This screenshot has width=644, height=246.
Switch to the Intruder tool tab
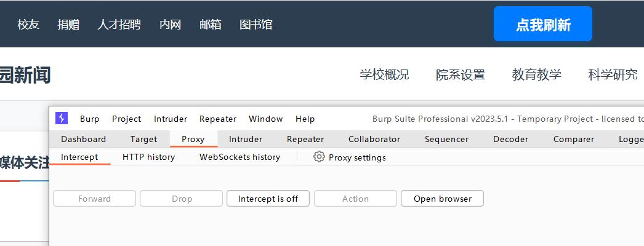(x=246, y=140)
